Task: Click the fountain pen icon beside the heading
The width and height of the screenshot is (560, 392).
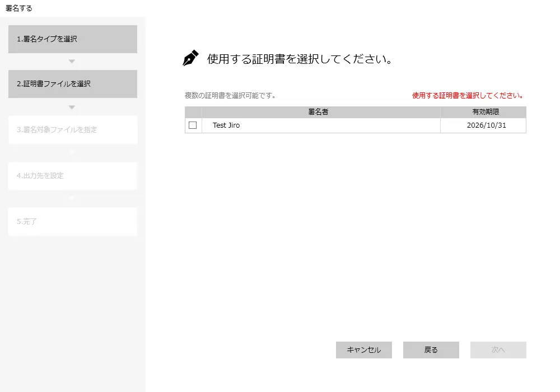Action: coord(190,58)
